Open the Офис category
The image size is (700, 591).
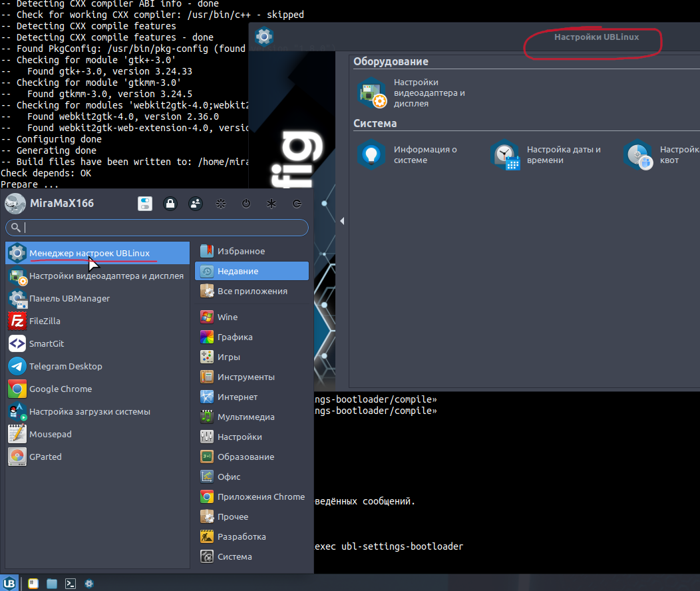point(252,477)
